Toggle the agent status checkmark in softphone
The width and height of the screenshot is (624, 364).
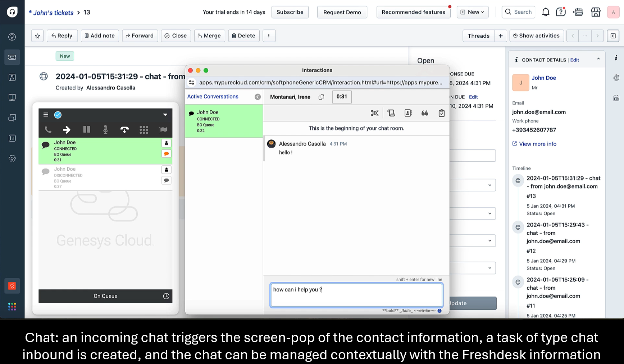coord(58,115)
